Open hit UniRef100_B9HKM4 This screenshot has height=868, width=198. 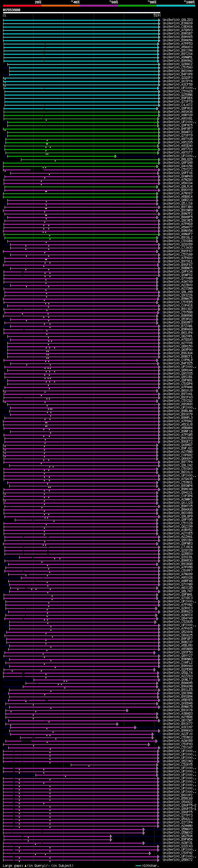pos(178,40)
